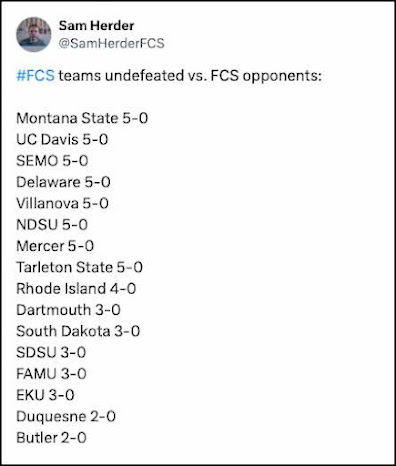Select the Villanova 5-0 line

tap(62, 203)
